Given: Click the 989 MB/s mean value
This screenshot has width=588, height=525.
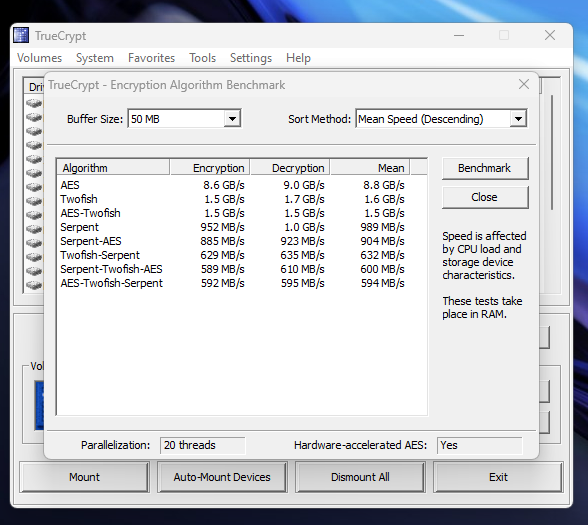Looking at the screenshot, I should [382, 227].
